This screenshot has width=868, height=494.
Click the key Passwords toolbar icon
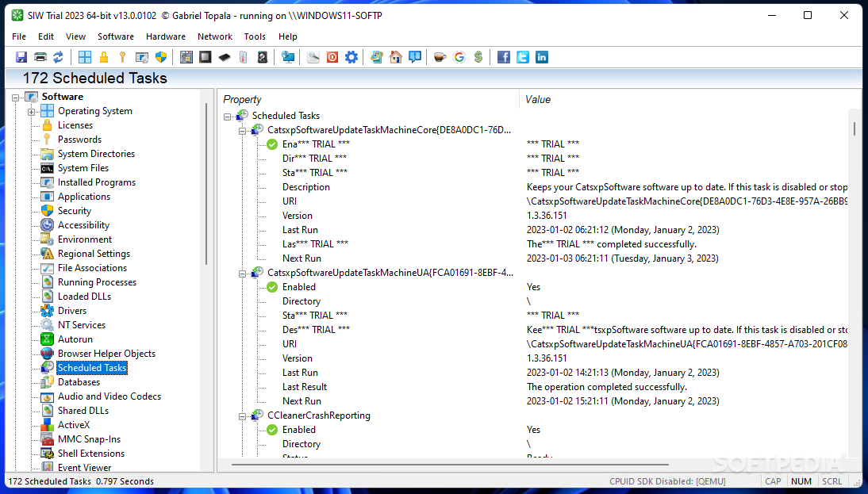[122, 57]
